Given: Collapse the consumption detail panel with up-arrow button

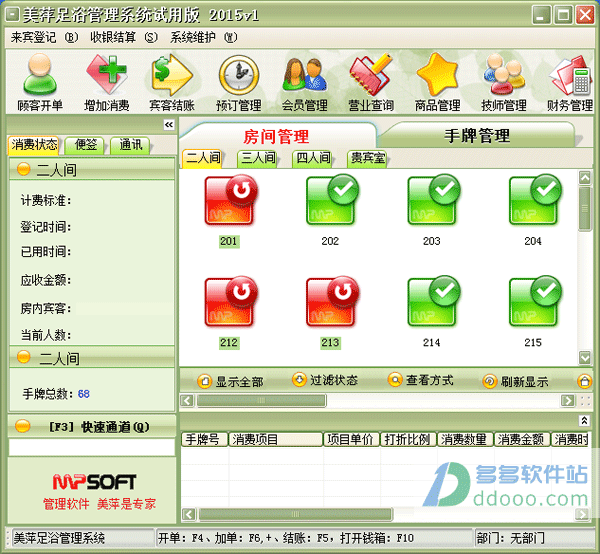Looking at the screenshot, I should 584,421.
